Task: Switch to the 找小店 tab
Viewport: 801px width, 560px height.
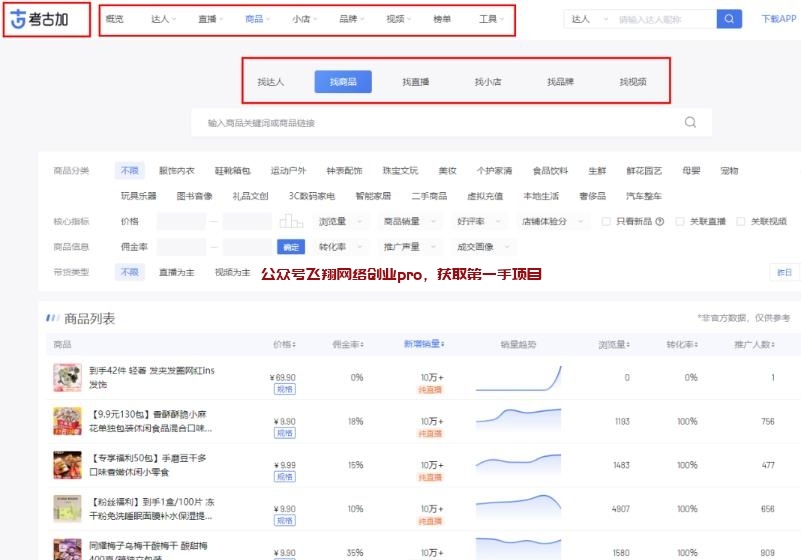Action: pos(488,82)
